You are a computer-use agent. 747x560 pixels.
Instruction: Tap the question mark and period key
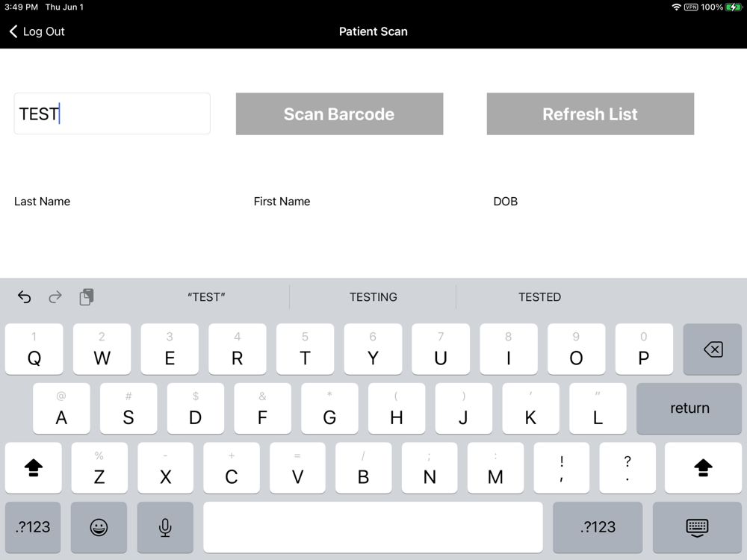[627, 467]
